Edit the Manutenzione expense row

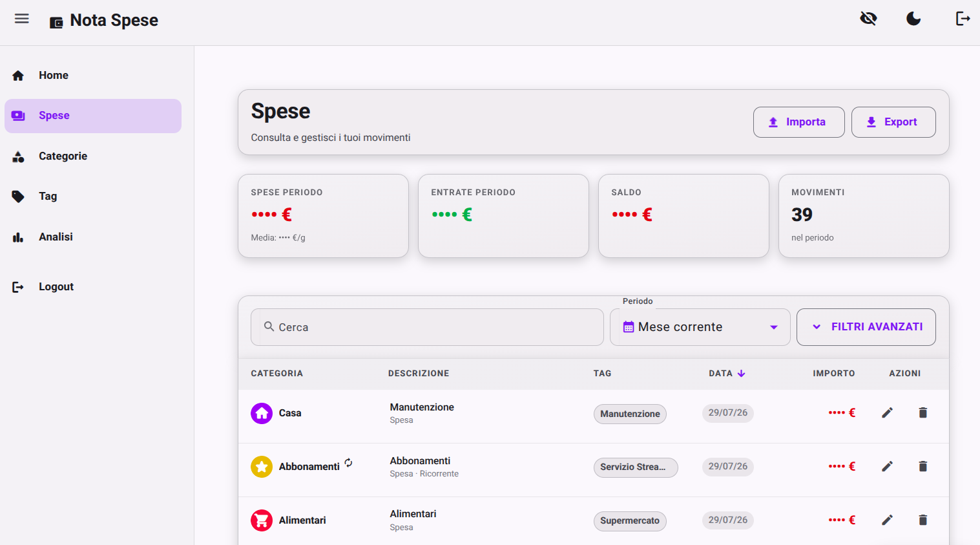click(888, 412)
